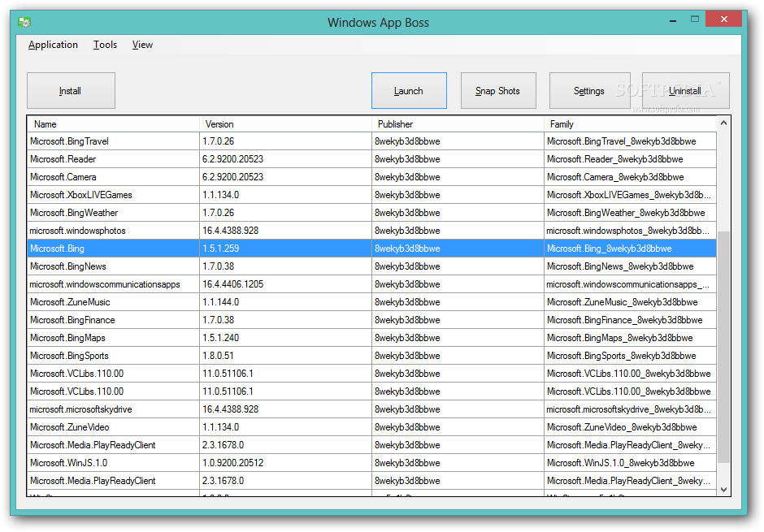Sort by the Publisher column header

pos(458,124)
